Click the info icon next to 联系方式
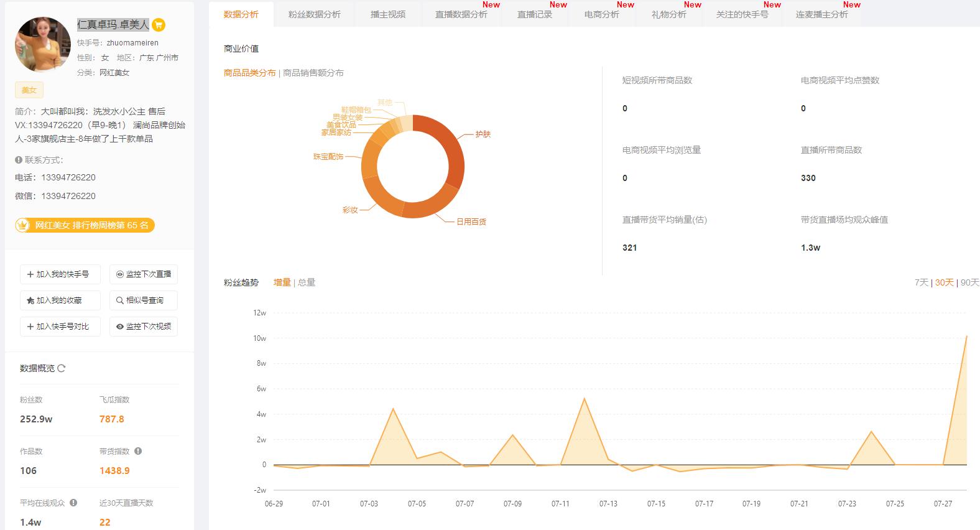This screenshot has width=980, height=530. [x=19, y=160]
